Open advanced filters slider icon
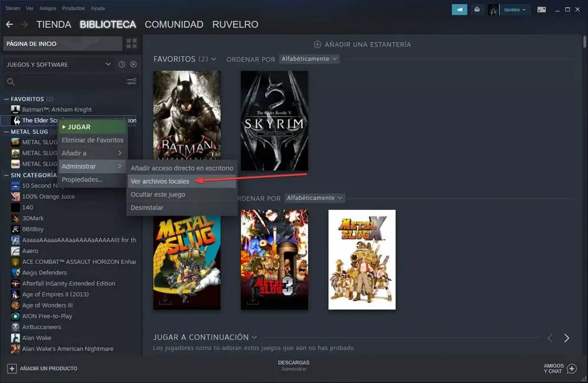588x383 pixels. coord(132,81)
